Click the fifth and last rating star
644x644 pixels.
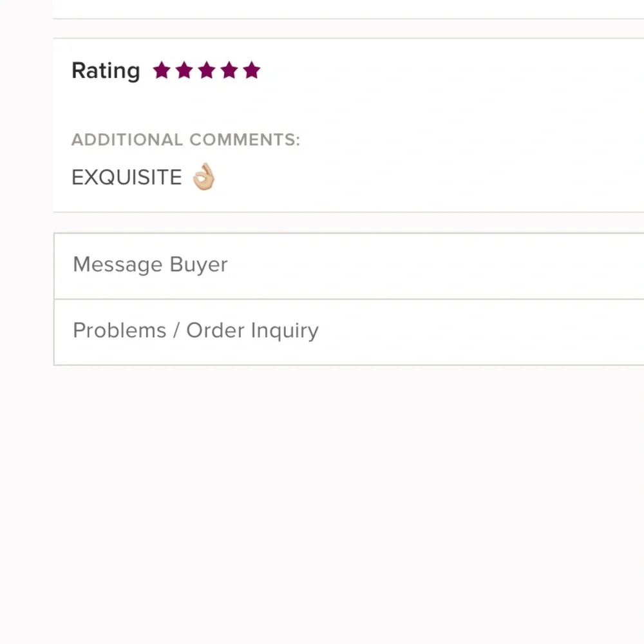pos(251,70)
